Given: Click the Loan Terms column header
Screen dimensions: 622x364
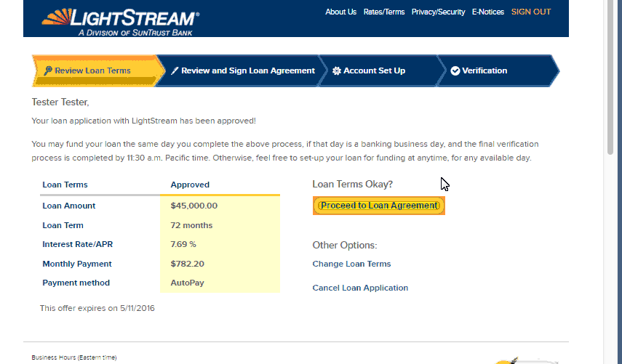Looking at the screenshot, I should pyautogui.click(x=65, y=185).
